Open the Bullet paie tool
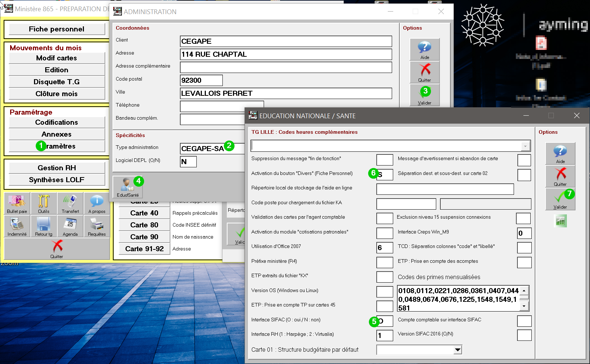The height and width of the screenshot is (364, 590). [17, 203]
